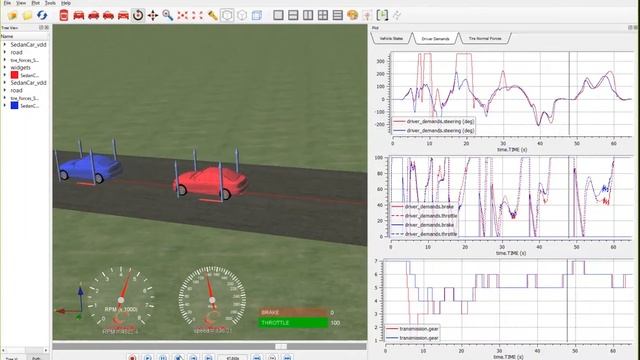Select the pan move arrows tool
The height and width of the screenshot is (360, 640).
click(153, 16)
